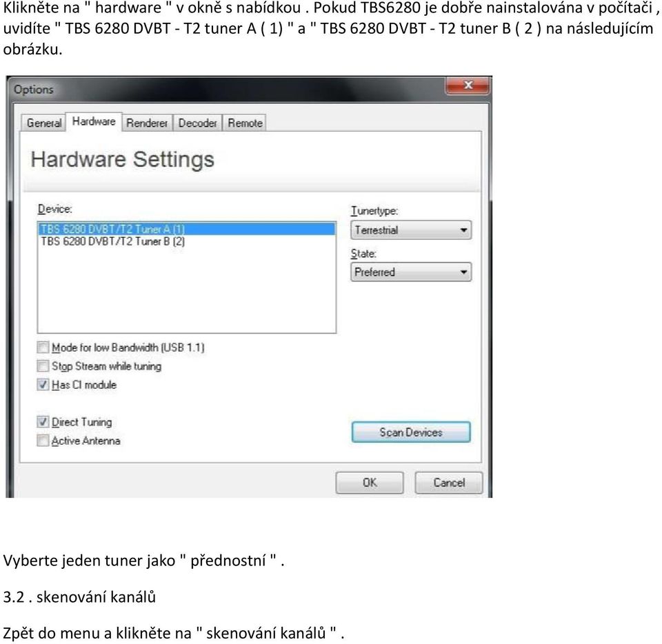The image size is (662, 644).
Task: Select TBS 6280 DVBT/T2 Tuner A (1)
Action: click(187, 229)
